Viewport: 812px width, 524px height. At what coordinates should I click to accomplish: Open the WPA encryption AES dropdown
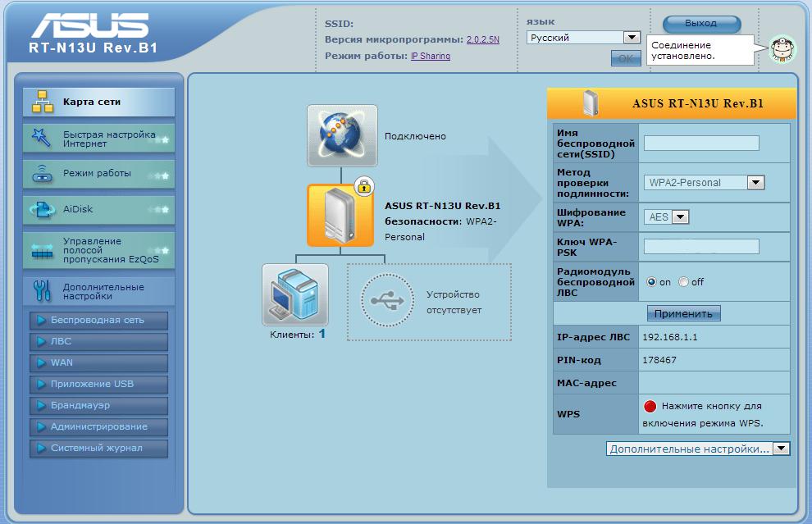[x=680, y=217]
